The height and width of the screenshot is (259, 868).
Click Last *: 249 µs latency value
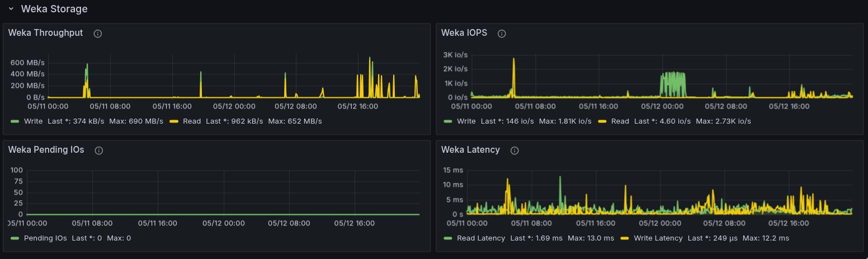[713, 238]
